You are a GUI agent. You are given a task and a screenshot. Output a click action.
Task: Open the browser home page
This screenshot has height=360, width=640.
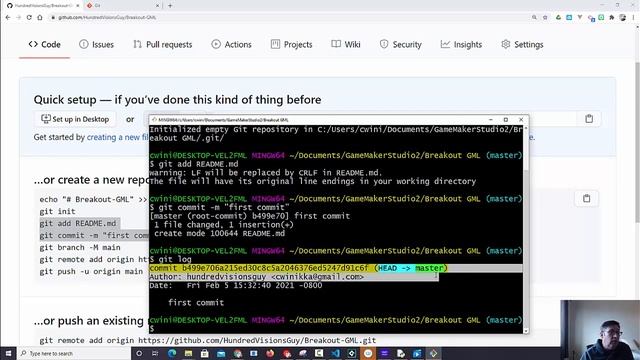click(x=40, y=18)
